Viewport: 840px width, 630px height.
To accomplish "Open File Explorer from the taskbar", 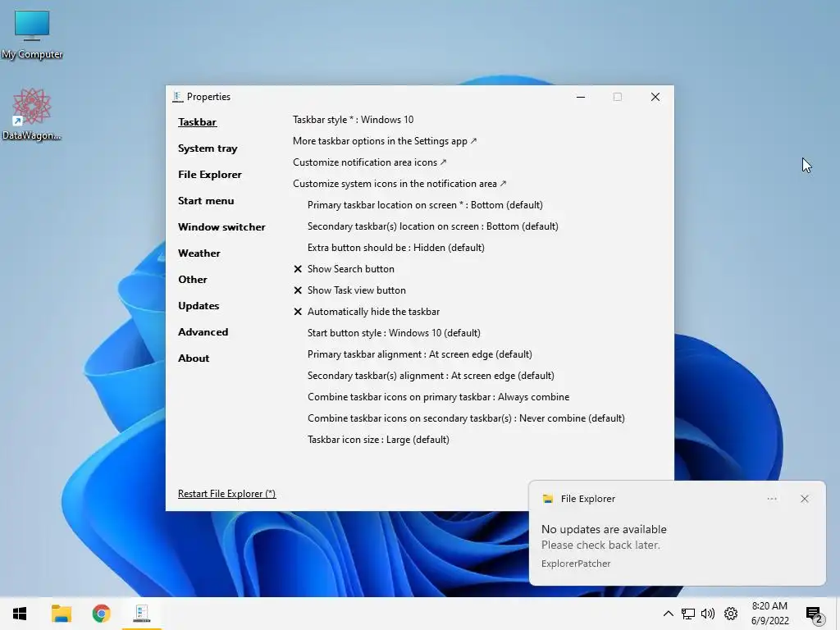I will pos(61,614).
